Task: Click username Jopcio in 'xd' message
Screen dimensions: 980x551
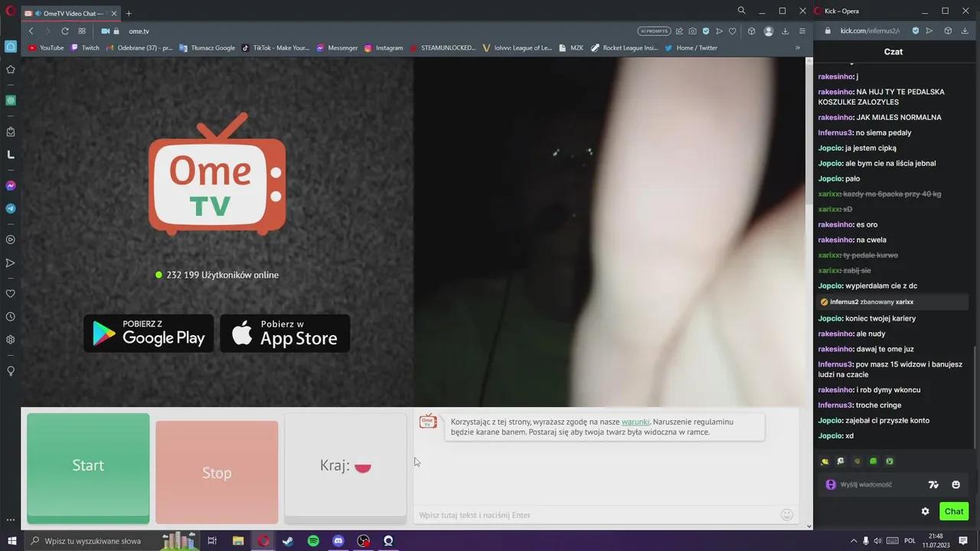Action: 830,435
